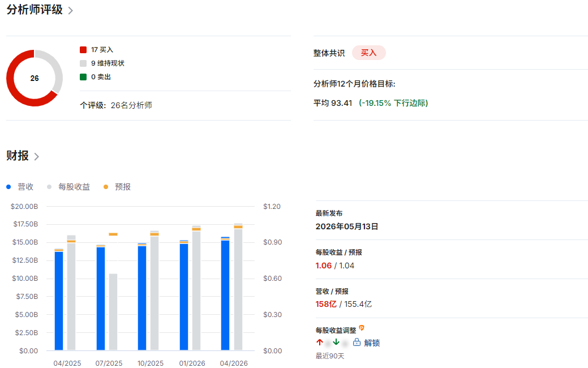The image size is (588, 368).
Task: Click the 解锁 unlock link
Action: click(372, 343)
